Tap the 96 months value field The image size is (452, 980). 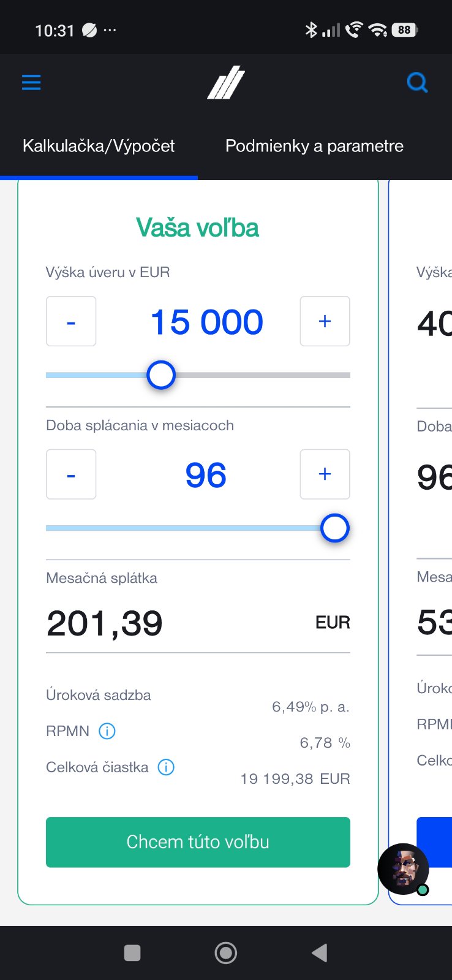(x=206, y=476)
